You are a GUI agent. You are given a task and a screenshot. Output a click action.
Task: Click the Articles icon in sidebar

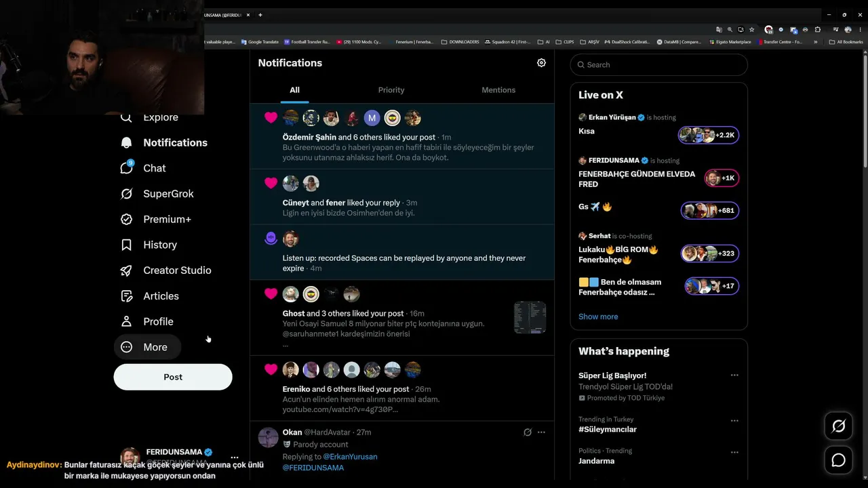click(x=126, y=296)
